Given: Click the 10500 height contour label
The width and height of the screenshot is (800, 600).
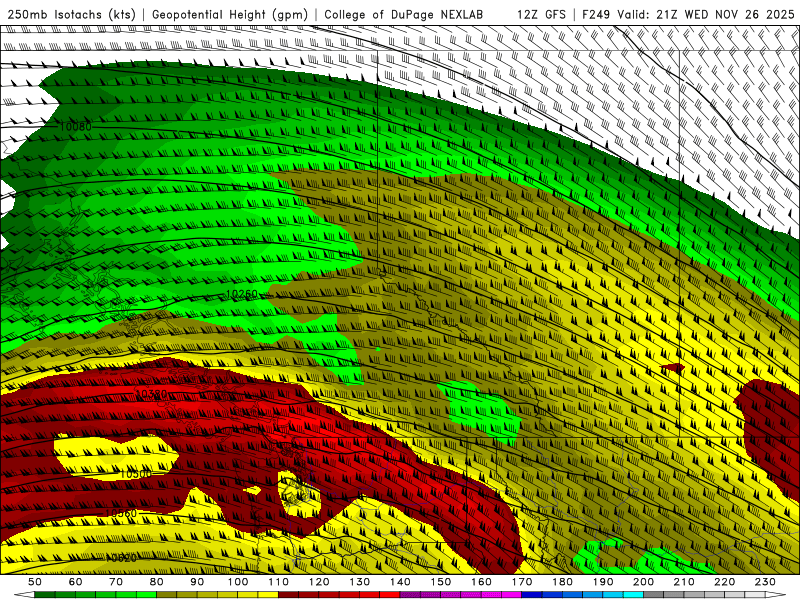Looking at the screenshot, I should pos(135,474).
